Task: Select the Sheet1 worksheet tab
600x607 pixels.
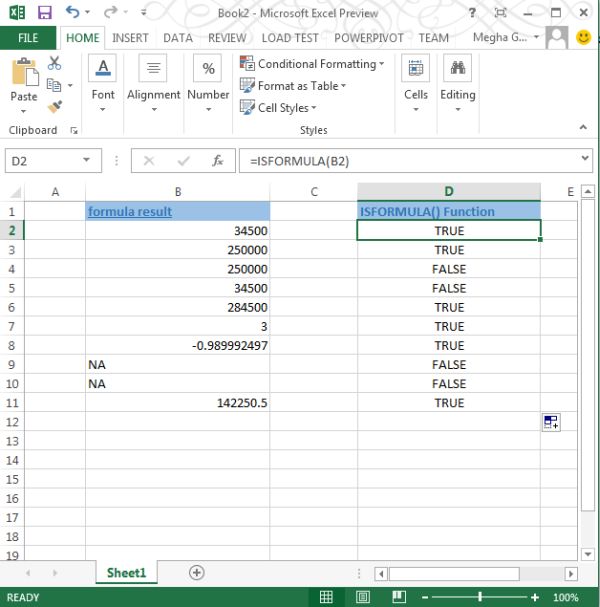Action: coord(126,573)
